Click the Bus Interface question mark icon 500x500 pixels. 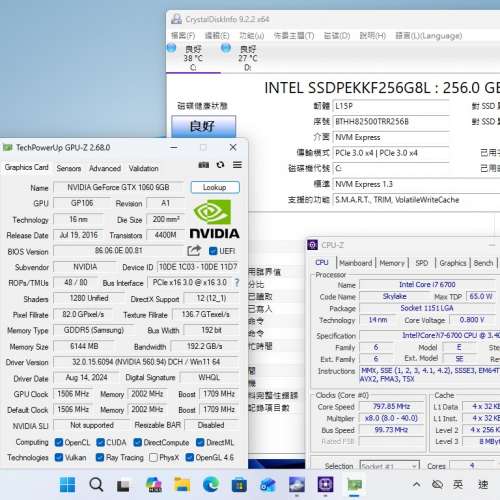[237, 283]
